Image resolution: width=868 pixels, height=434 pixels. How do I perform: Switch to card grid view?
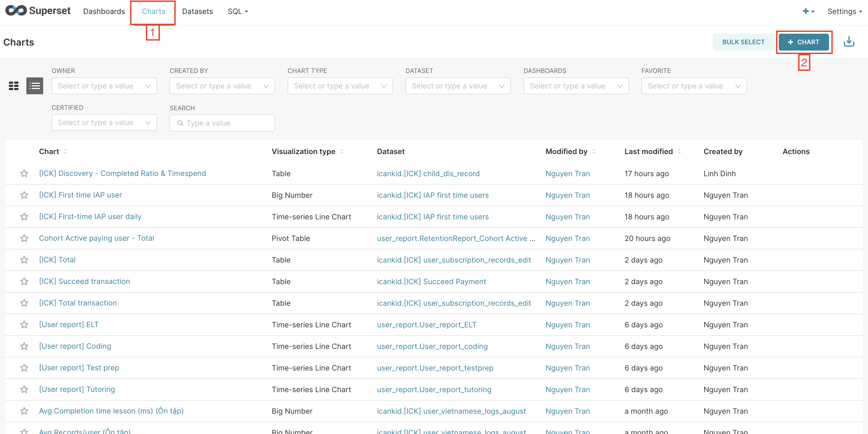[x=14, y=86]
